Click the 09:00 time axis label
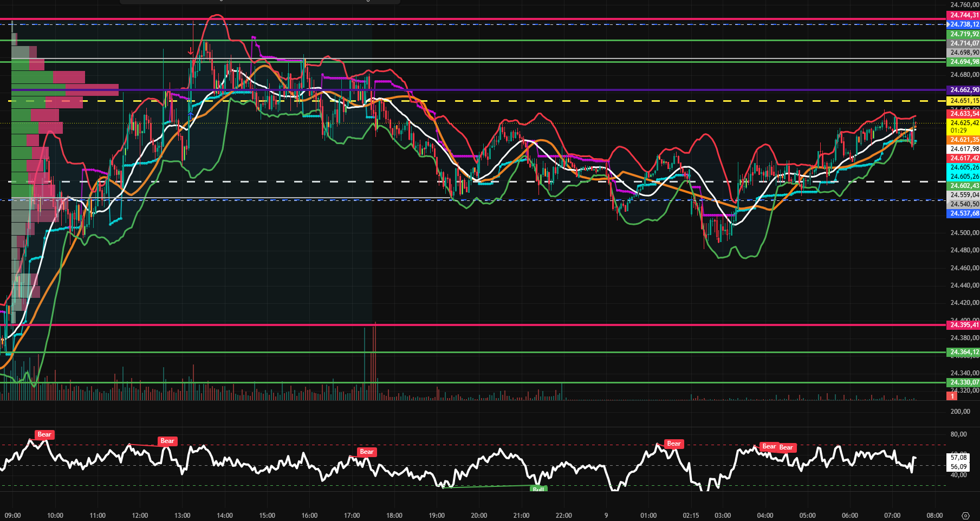The image size is (980, 521). click(x=12, y=516)
